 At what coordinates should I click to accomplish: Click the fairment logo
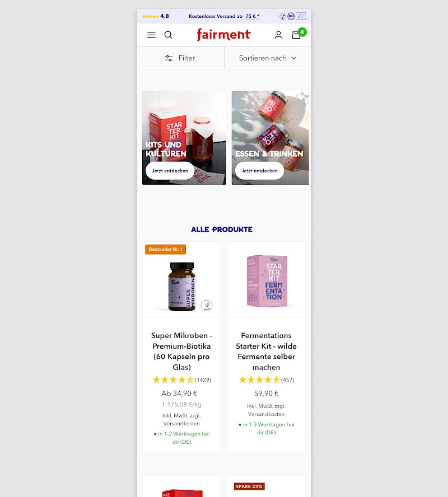(x=223, y=35)
